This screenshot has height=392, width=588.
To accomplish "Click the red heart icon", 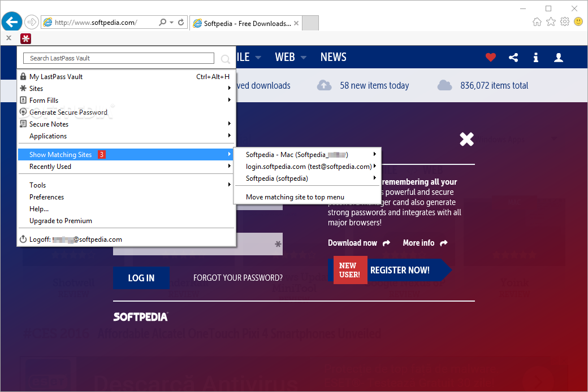I will tap(491, 58).
